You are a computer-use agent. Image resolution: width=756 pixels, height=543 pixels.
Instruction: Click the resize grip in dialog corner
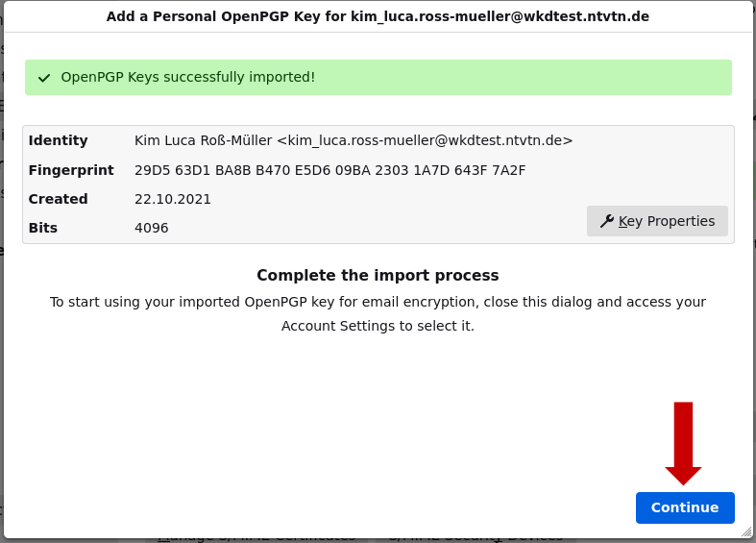745,530
